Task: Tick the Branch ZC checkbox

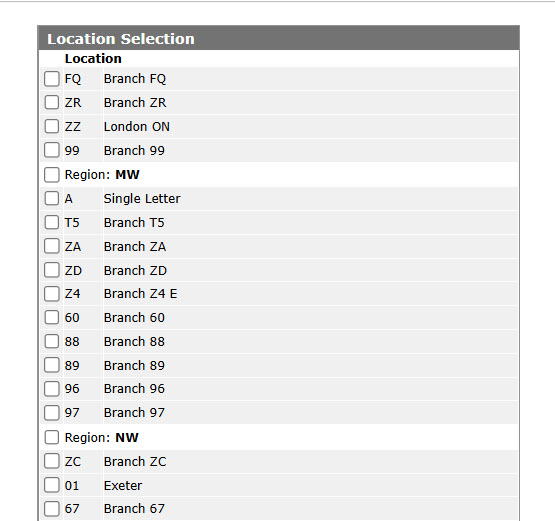Action: pyautogui.click(x=52, y=462)
